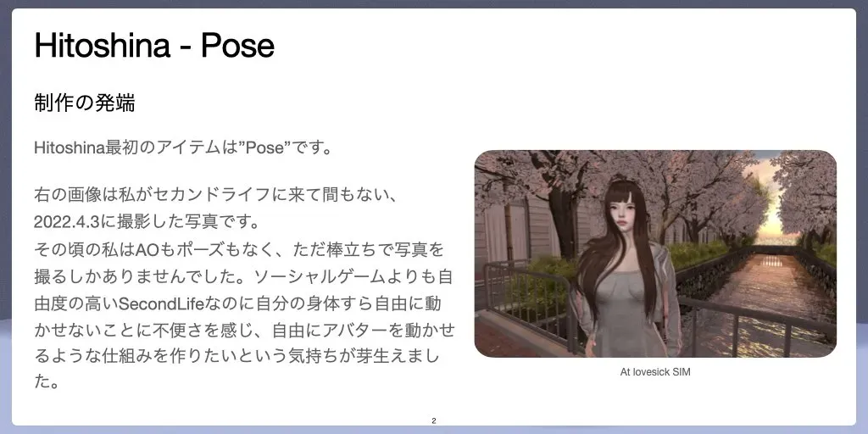Click the line starting 'その頃の私はAOもポーズ'

coord(239,250)
